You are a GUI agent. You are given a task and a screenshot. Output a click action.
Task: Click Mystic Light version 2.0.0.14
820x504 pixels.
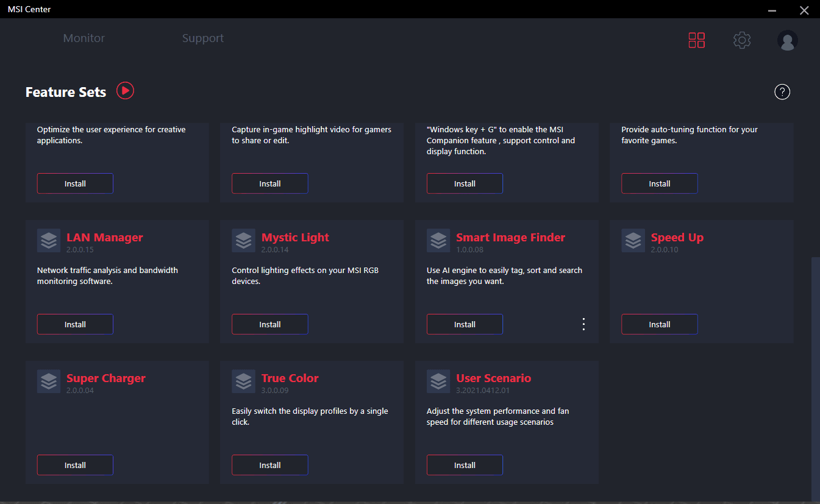click(x=275, y=250)
